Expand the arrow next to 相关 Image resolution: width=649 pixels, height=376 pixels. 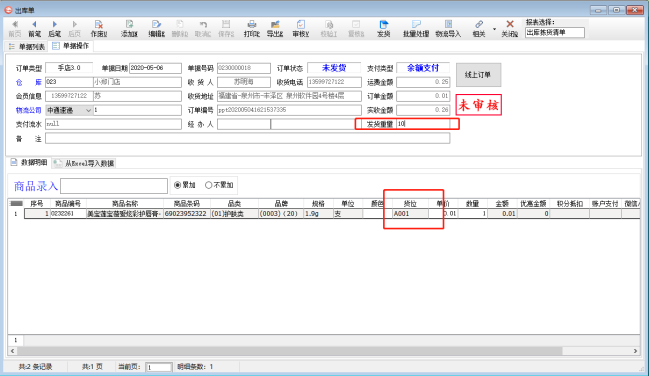tap(494, 29)
